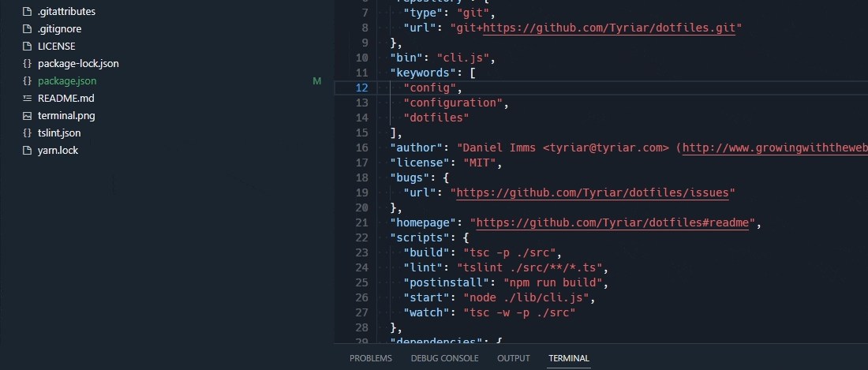Open the dotfiles#readme homepage link

click(x=612, y=222)
